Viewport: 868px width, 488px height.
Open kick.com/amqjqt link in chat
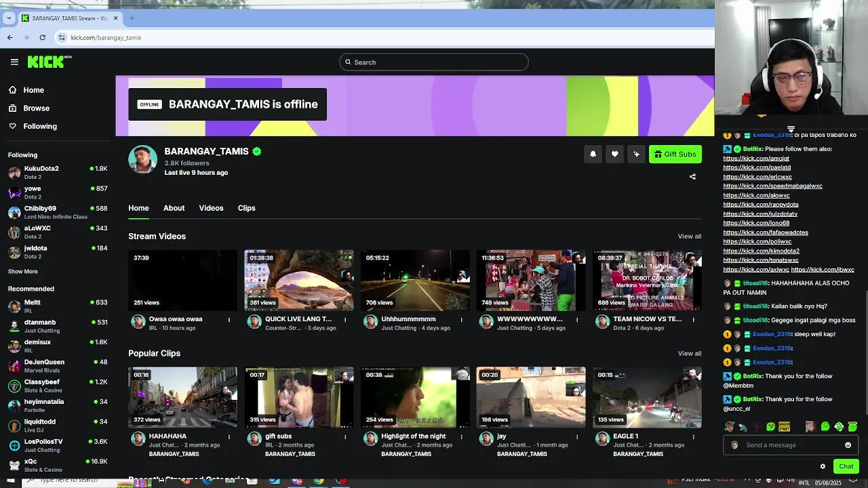[x=756, y=159]
